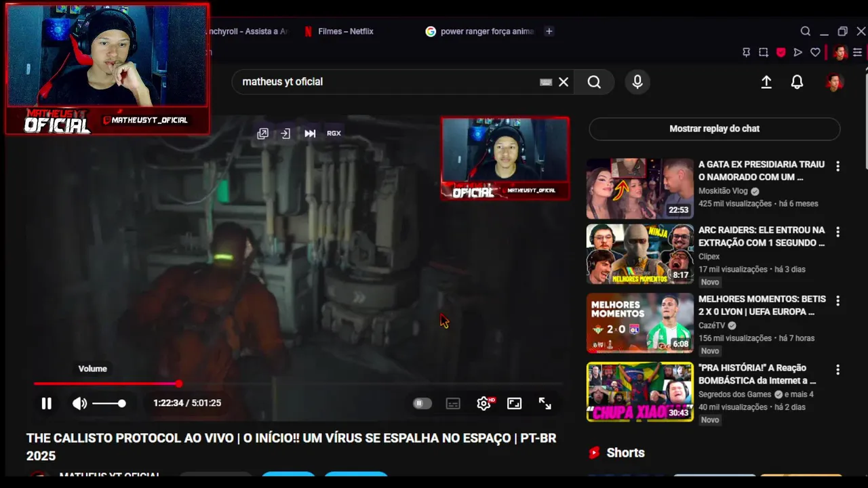The image size is (868, 488).
Task: Open the Segredos dos Games channel link
Action: (735, 394)
